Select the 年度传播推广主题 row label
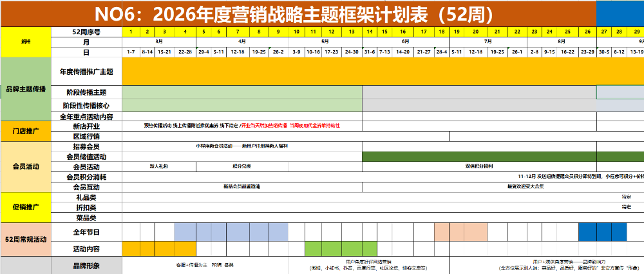Viewport: 644px width, 274px height. pyautogui.click(x=86, y=72)
